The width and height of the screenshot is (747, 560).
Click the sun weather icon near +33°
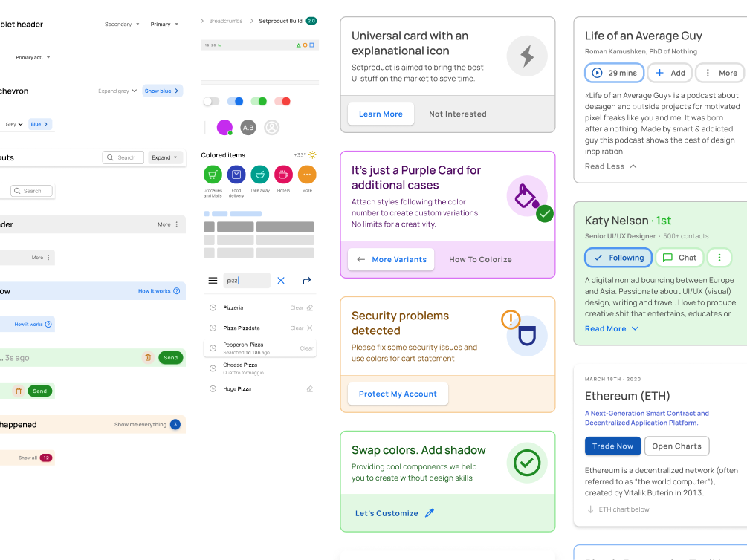point(312,154)
